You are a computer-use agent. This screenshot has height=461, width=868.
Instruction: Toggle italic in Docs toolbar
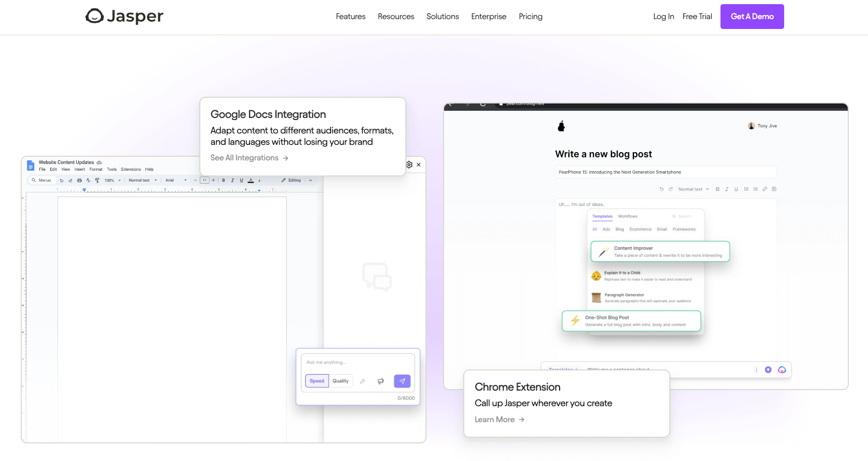click(232, 181)
